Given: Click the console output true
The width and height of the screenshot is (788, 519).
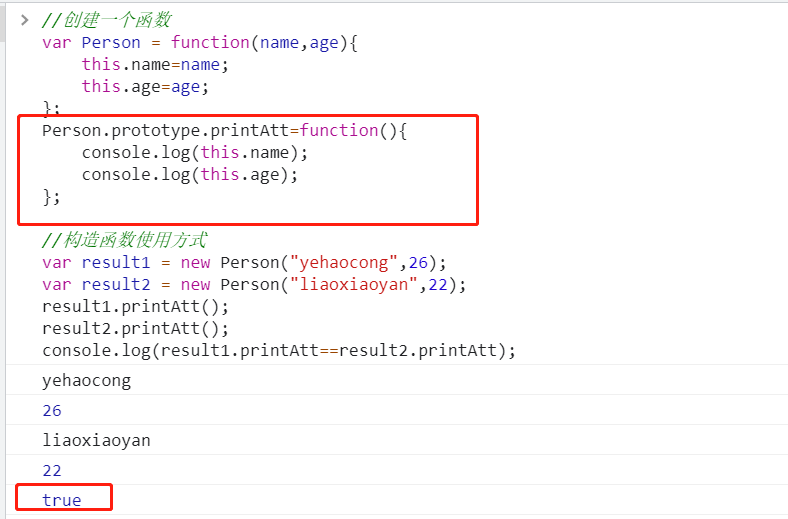Looking at the screenshot, I should 61,500.
